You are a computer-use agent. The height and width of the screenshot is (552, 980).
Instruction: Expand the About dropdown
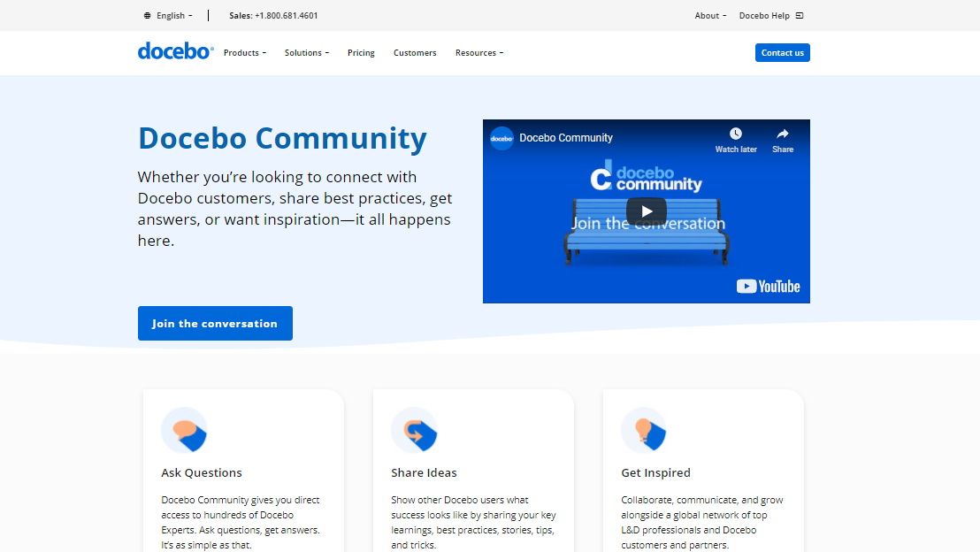[709, 15]
